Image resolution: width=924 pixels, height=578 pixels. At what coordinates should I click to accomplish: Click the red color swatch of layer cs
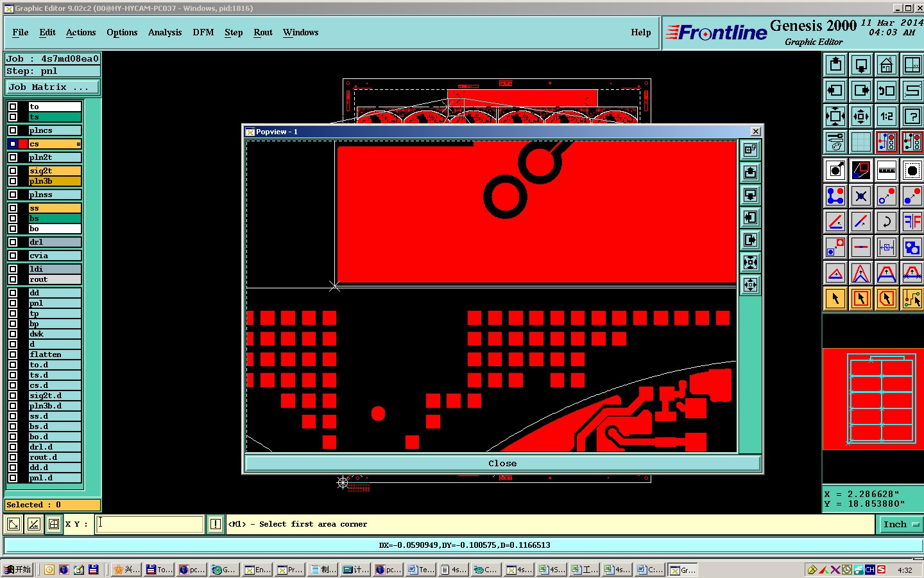pos(23,144)
